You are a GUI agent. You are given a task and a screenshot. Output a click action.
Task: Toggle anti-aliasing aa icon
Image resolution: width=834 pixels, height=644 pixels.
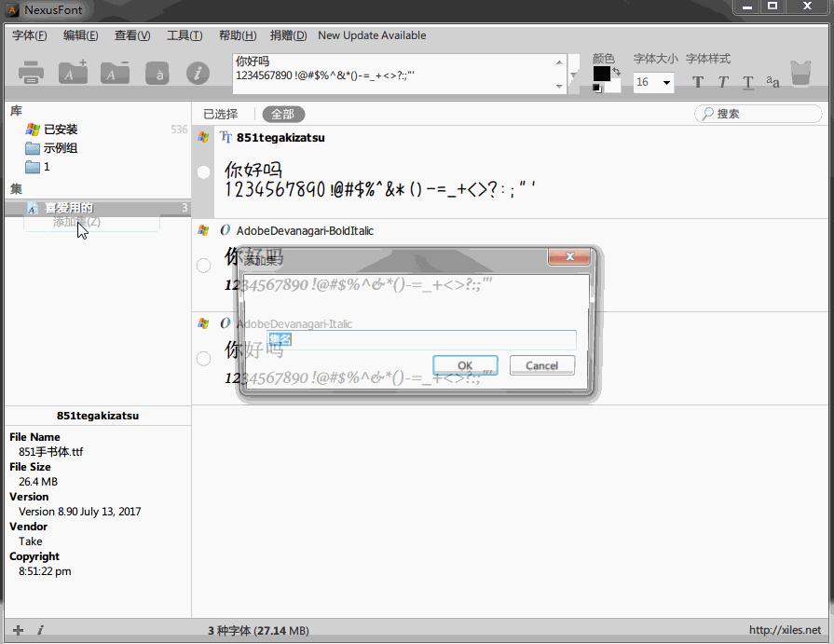(x=772, y=81)
